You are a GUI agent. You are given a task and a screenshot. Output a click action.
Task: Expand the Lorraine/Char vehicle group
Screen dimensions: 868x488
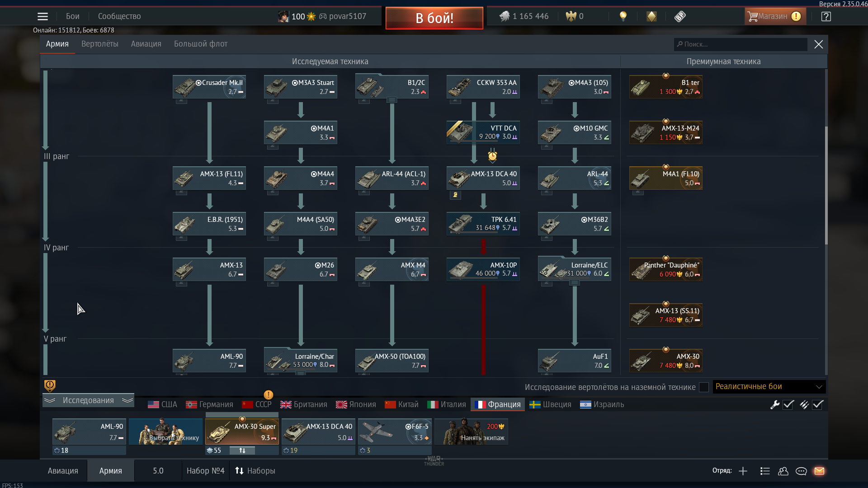point(301,374)
